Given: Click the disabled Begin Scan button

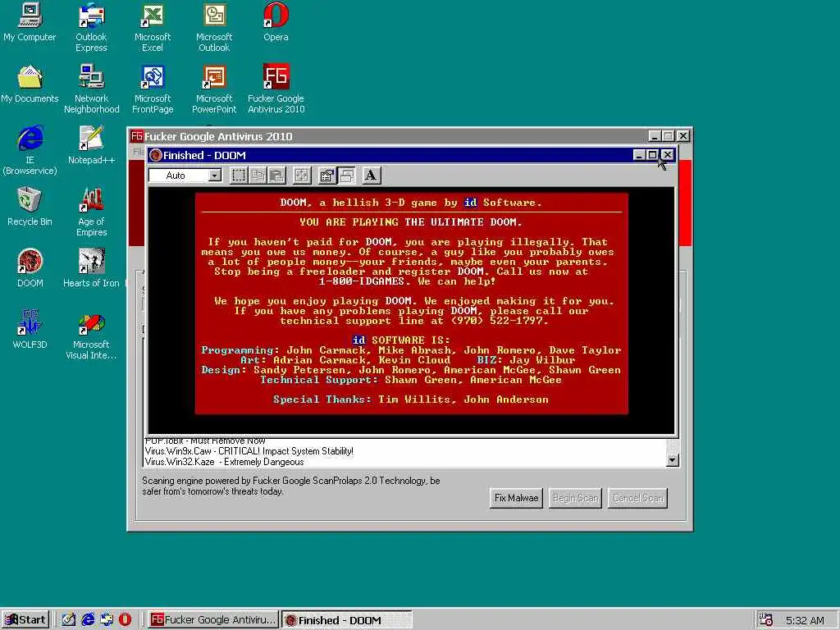Looking at the screenshot, I should point(575,498).
